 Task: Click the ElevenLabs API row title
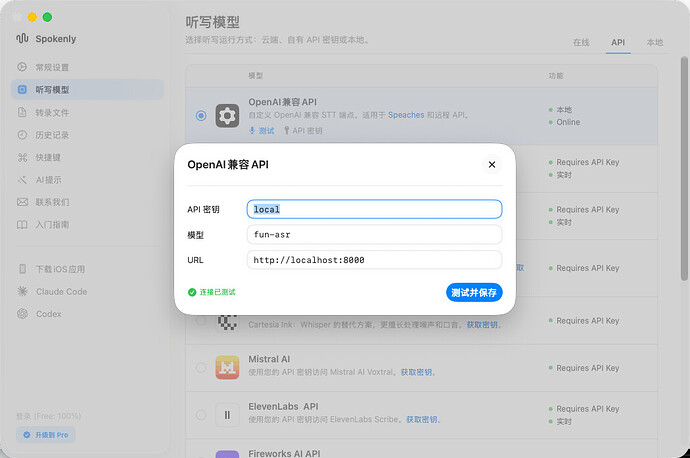coord(283,406)
